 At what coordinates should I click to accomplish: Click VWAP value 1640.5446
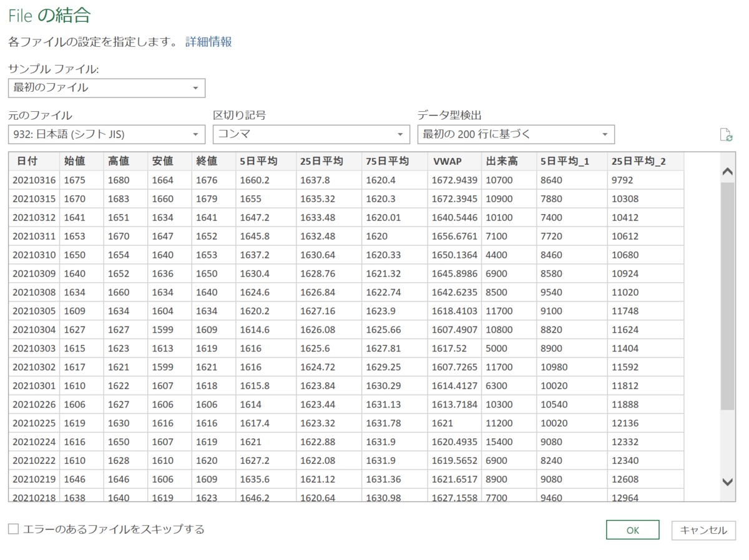455,217
